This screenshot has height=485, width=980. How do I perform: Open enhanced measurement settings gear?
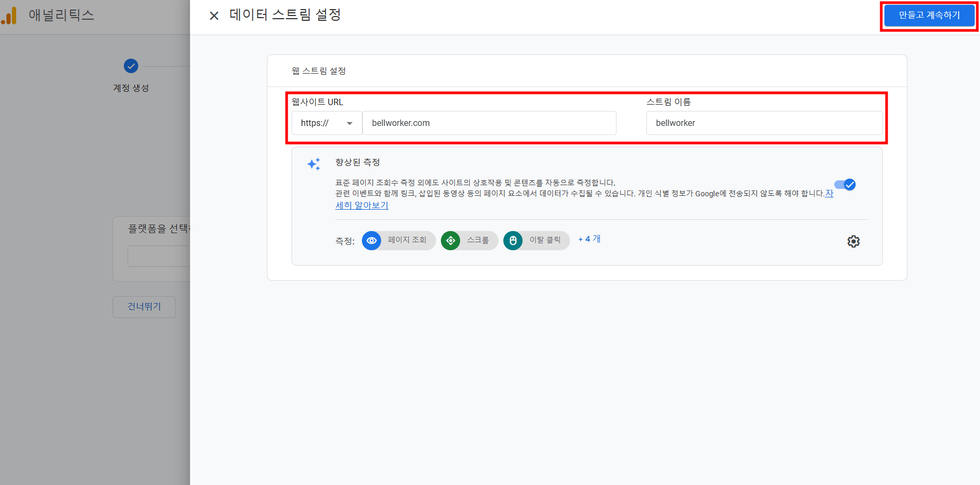pos(853,241)
